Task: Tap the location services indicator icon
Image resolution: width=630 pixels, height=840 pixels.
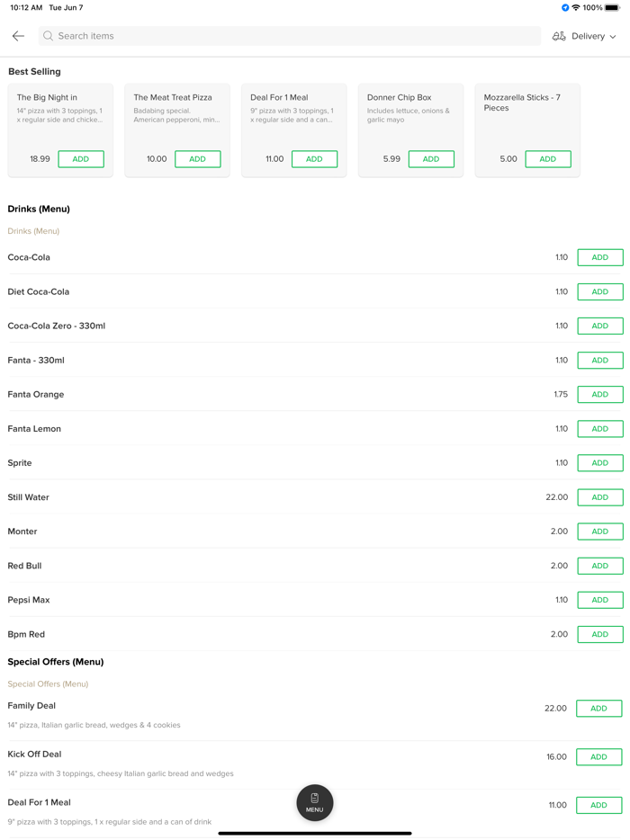Action: (x=565, y=8)
